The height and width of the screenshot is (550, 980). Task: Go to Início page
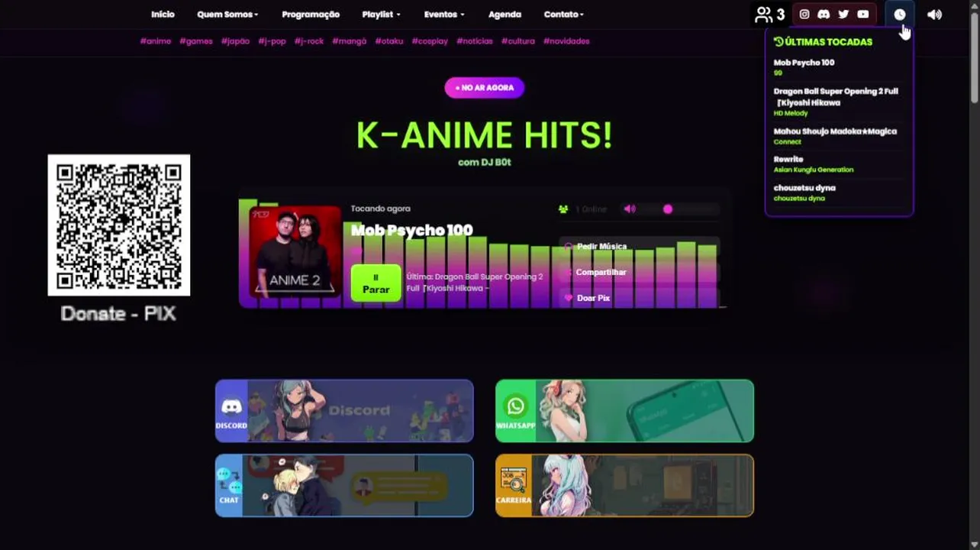163,15
